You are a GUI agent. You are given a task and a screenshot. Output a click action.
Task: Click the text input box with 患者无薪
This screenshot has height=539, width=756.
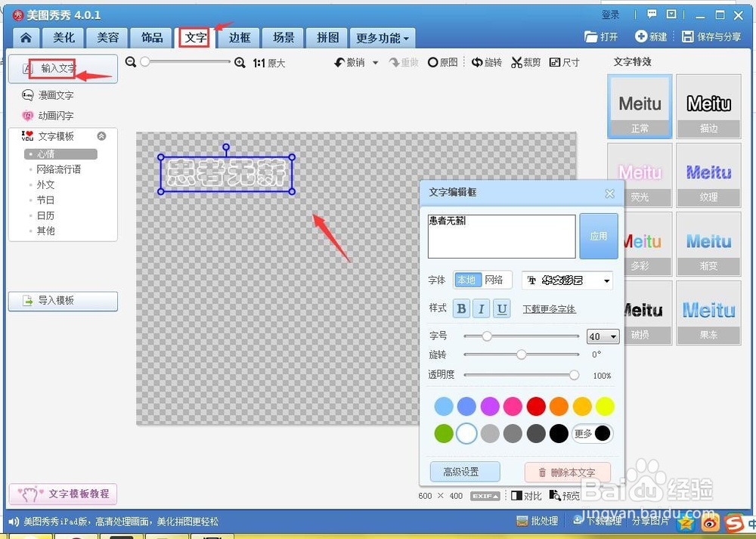pyautogui.click(x=501, y=236)
